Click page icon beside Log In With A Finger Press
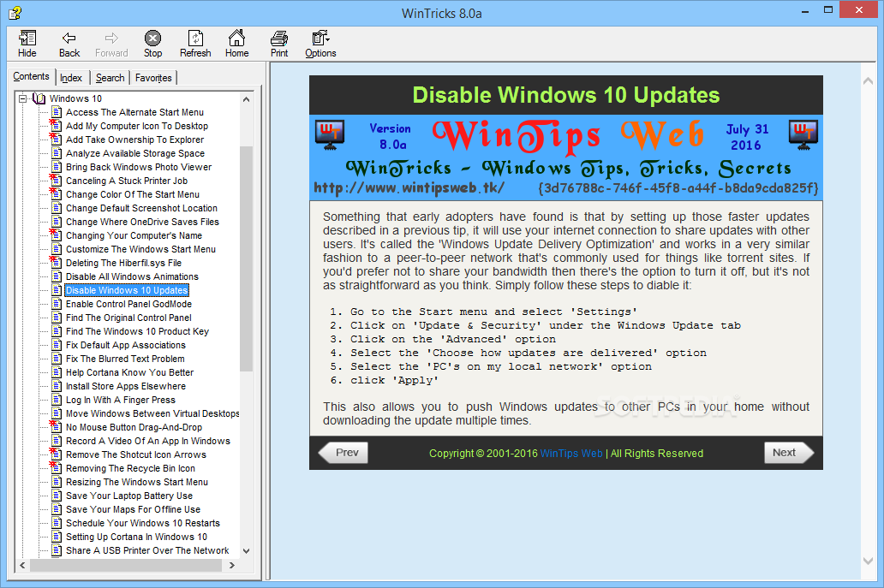Image resolution: width=884 pixels, height=588 pixels. coord(57,400)
